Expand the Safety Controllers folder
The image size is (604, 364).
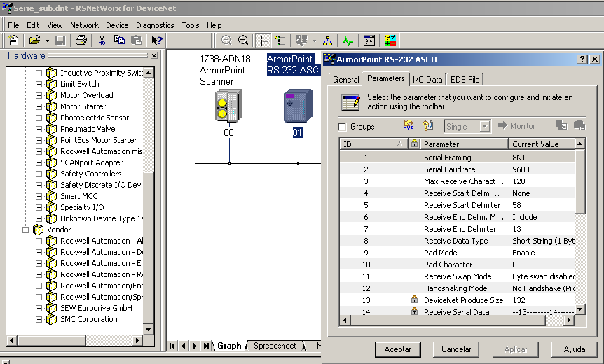tap(39, 174)
